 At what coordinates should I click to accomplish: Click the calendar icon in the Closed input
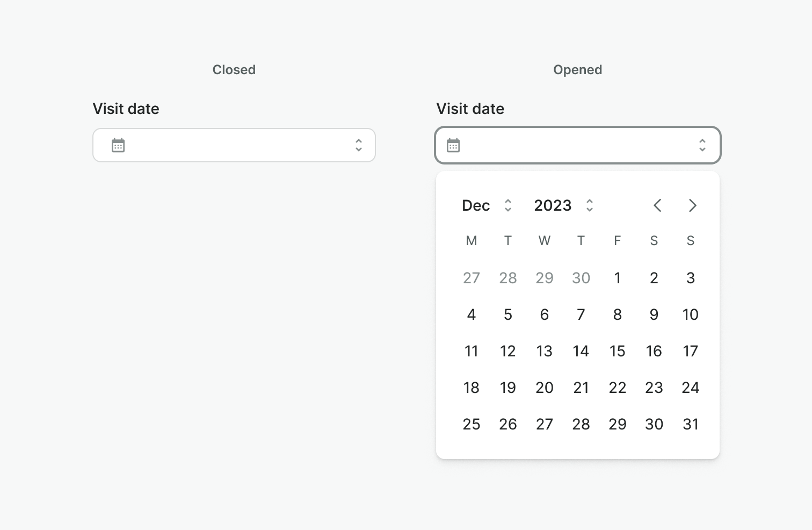(x=119, y=145)
